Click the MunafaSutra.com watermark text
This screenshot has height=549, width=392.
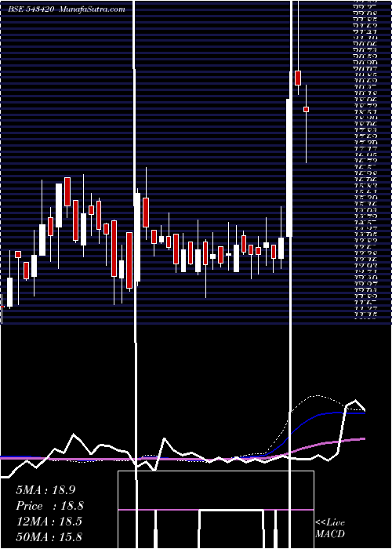[92, 9]
